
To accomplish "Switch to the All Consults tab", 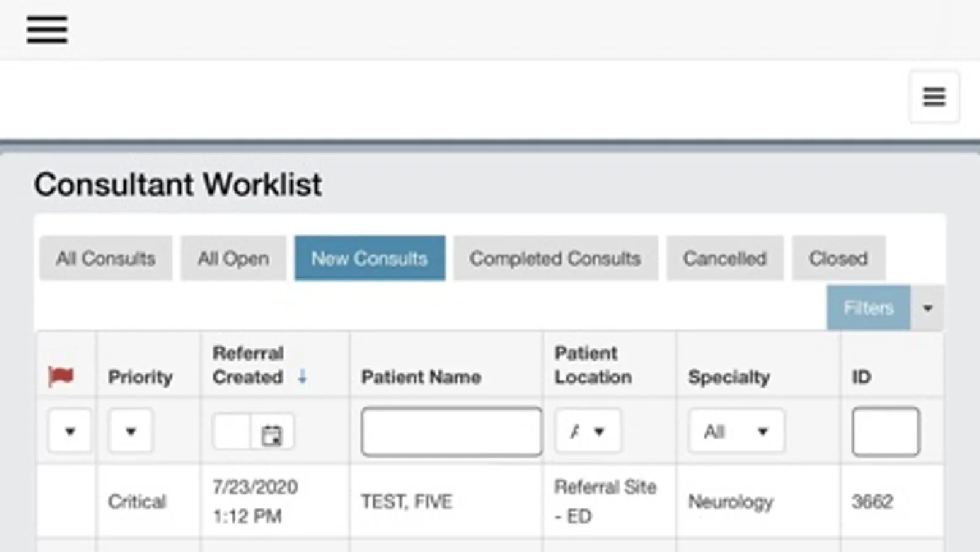I will click(x=106, y=258).
